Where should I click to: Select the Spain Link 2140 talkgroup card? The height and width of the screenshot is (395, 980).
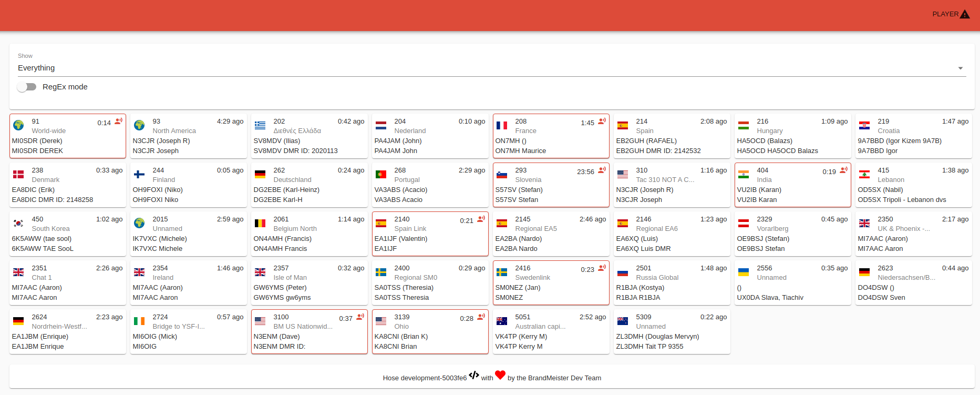pos(430,234)
